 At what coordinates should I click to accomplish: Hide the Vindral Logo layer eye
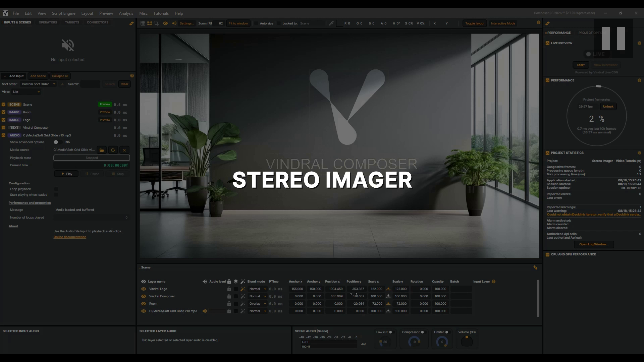[144, 289]
